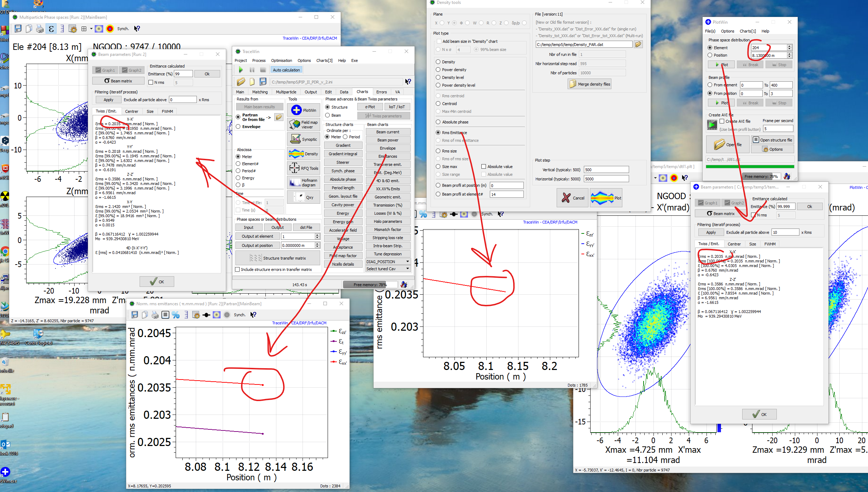Screen dimensions: 868x492
Task: Select Position radio in Phase space distribution
Action: (710, 55)
